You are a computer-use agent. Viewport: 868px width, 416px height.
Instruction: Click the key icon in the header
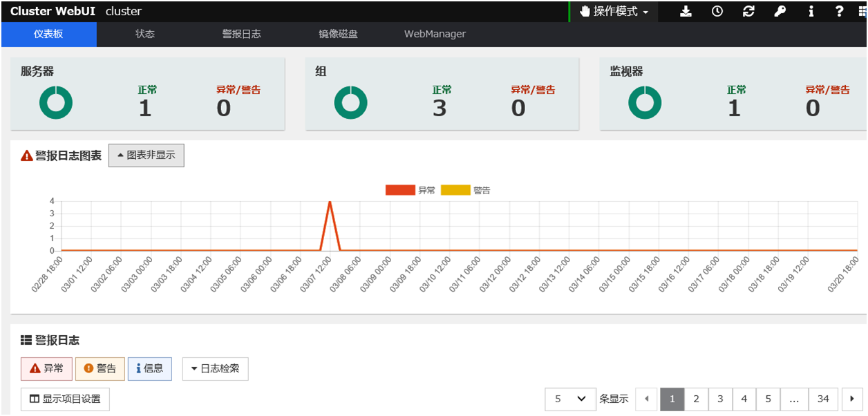click(780, 12)
